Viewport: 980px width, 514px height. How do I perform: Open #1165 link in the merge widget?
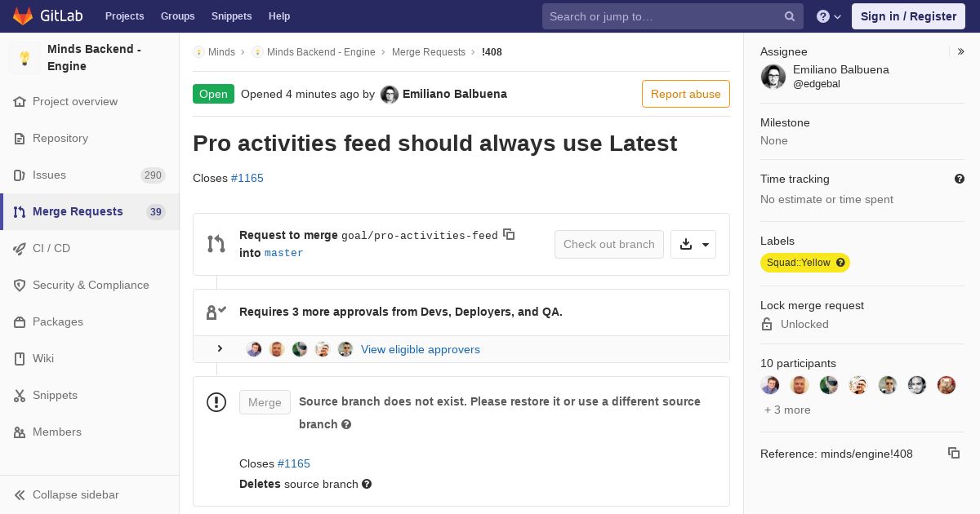click(x=294, y=463)
